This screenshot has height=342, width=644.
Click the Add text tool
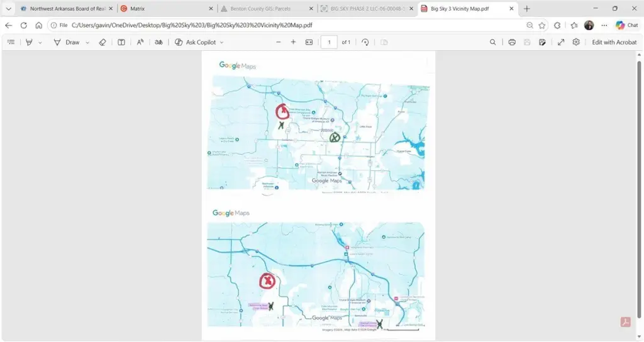tap(121, 42)
